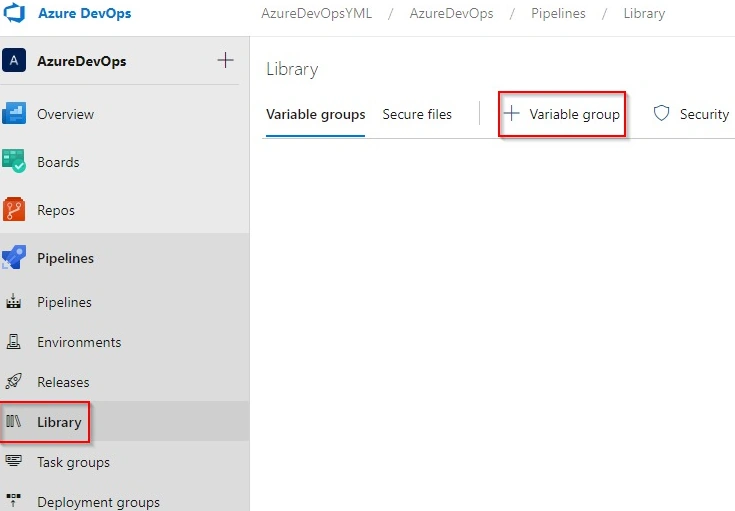Click the Security shield icon
Viewport: 735px width, 511px height.
[x=661, y=113]
